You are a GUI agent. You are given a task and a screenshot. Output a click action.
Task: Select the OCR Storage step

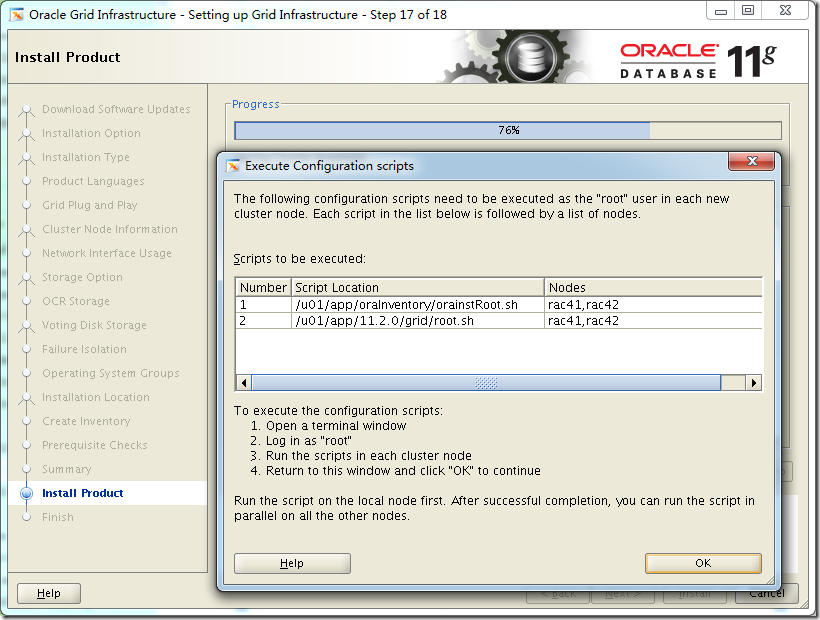[76, 301]
